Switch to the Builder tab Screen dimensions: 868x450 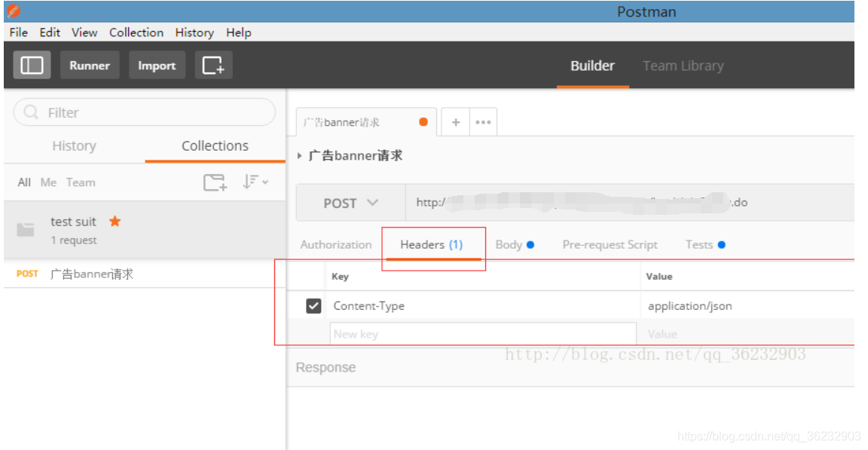point(592,66)
